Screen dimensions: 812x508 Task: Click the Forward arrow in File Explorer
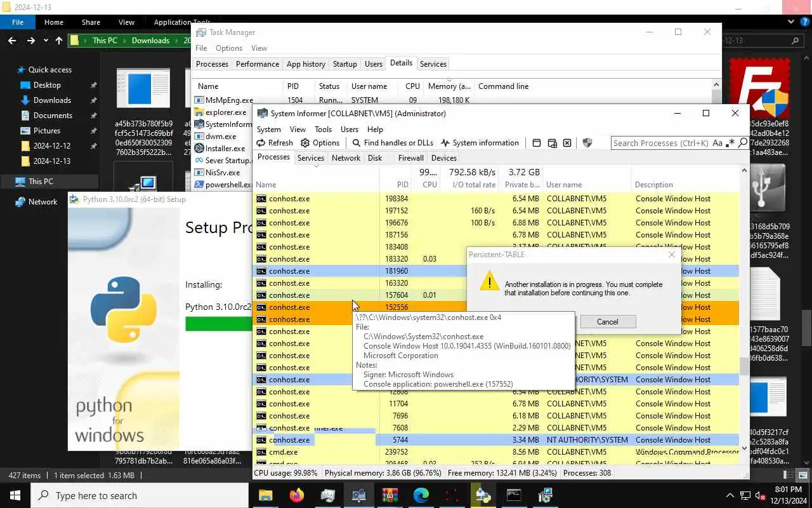click(x=30, y=41)
